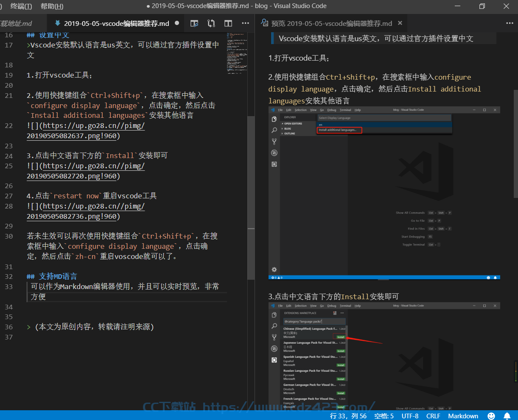
Task: Open the 帮助(H) menu
Action: coord(52,6)
